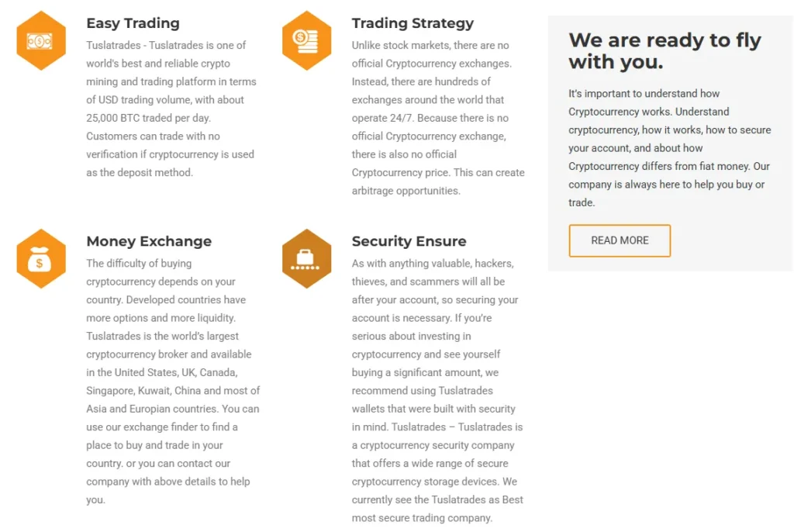Click the Money Exchange money bag icon
This screenshot has height=532, width=794.
[x=41, y=259]
